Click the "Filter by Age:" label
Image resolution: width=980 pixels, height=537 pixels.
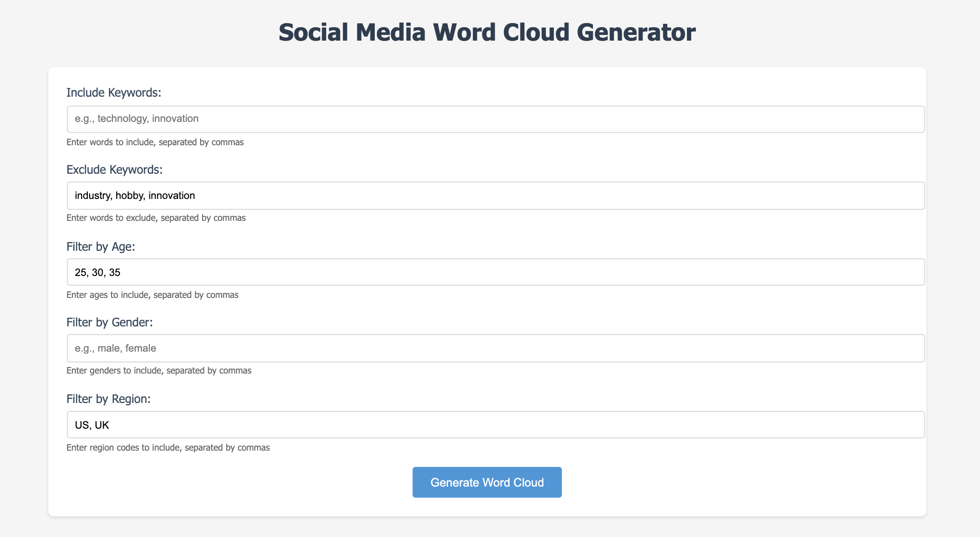(x=101, y=247)
